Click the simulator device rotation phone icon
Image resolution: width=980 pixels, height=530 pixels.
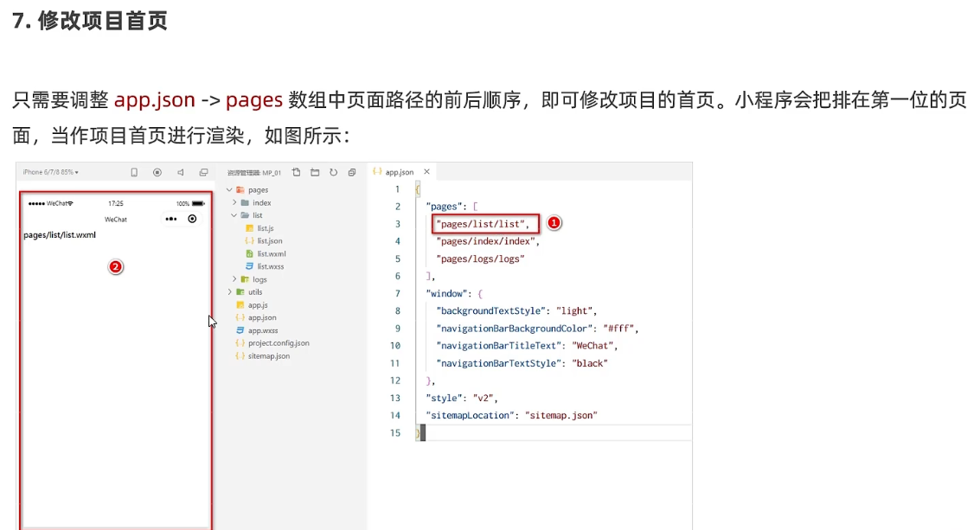point(134,173)
